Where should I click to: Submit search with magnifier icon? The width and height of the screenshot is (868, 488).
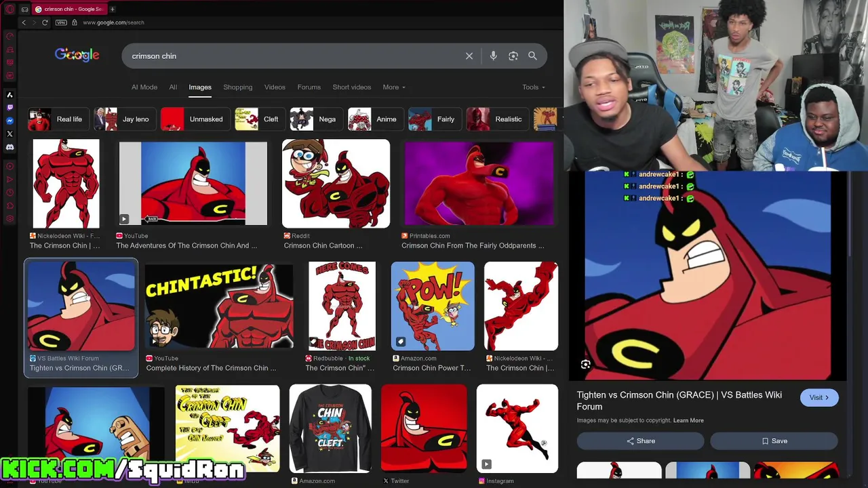tap(532, 56)
